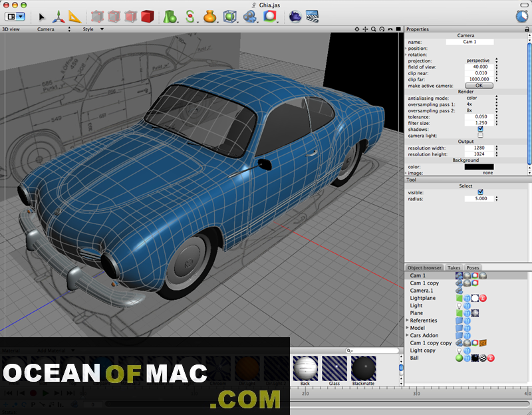The image size is (532, 415).
Task: Click the Properties panel lock icon
Action: pyautogui.click(x=527, y=29)
